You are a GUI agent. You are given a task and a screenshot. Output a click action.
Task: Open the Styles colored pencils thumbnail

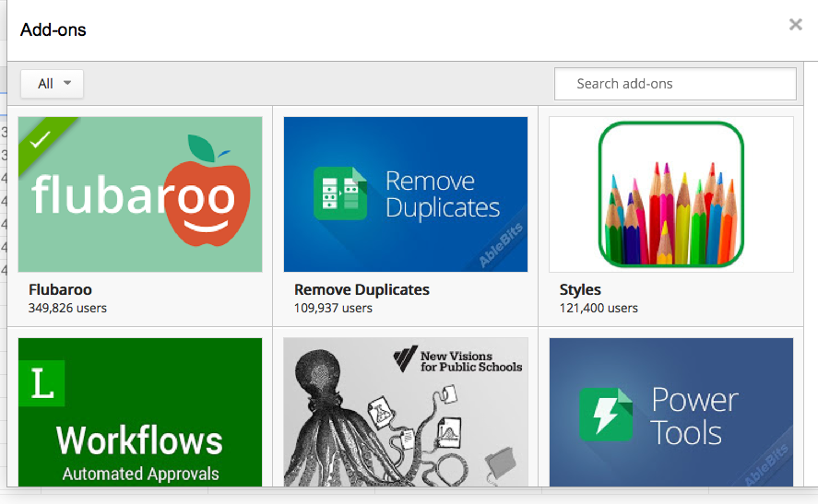(x=670, y=193)
